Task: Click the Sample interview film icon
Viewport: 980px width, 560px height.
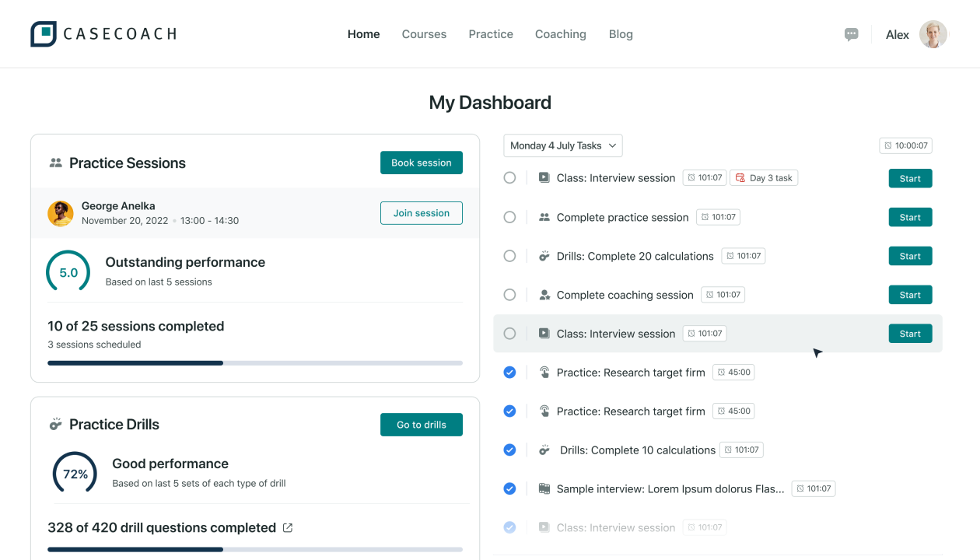Action: [x=544, y=489]
